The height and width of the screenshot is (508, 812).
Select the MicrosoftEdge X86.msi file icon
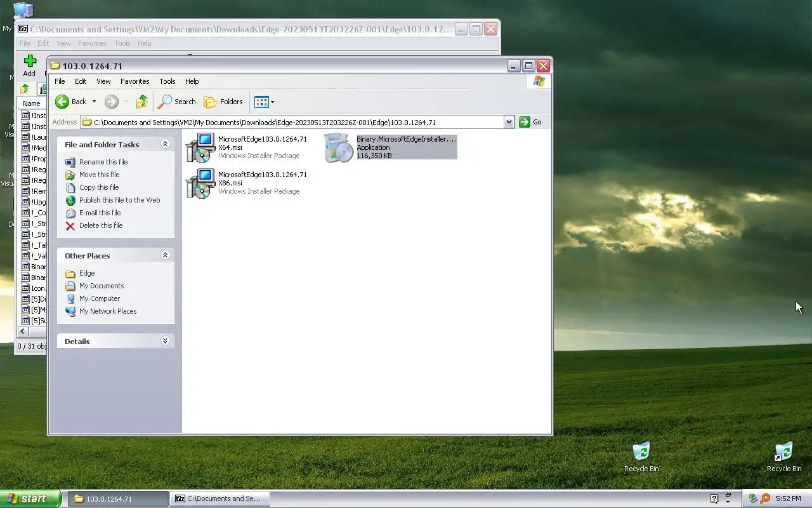click(200, 183)
